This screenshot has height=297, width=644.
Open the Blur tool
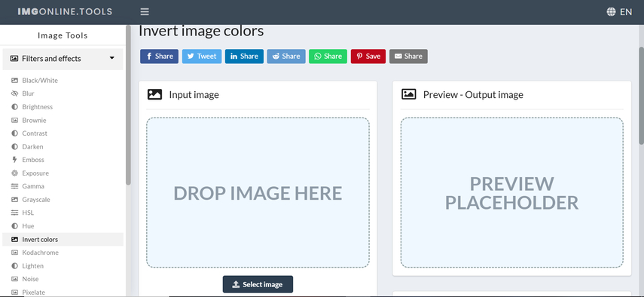[x=29, y=93]
